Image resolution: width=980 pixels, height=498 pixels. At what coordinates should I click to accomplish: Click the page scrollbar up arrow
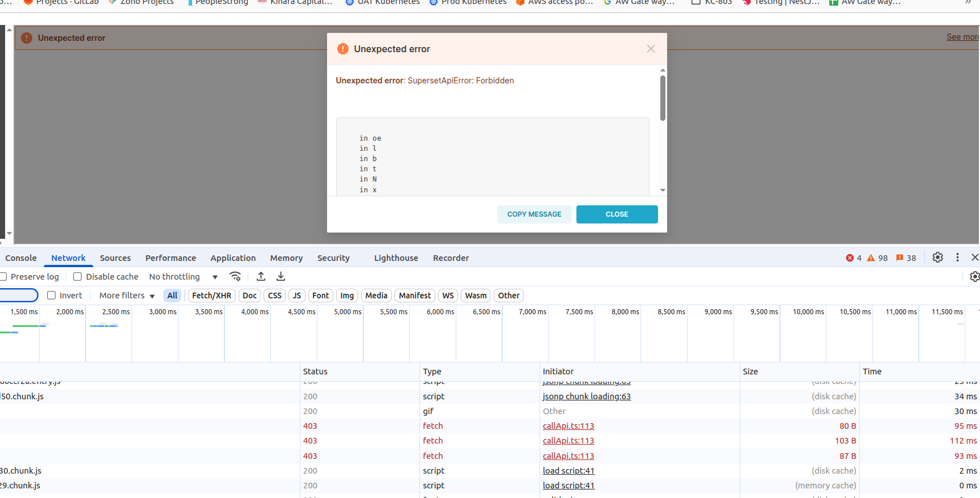coord(9,29)
